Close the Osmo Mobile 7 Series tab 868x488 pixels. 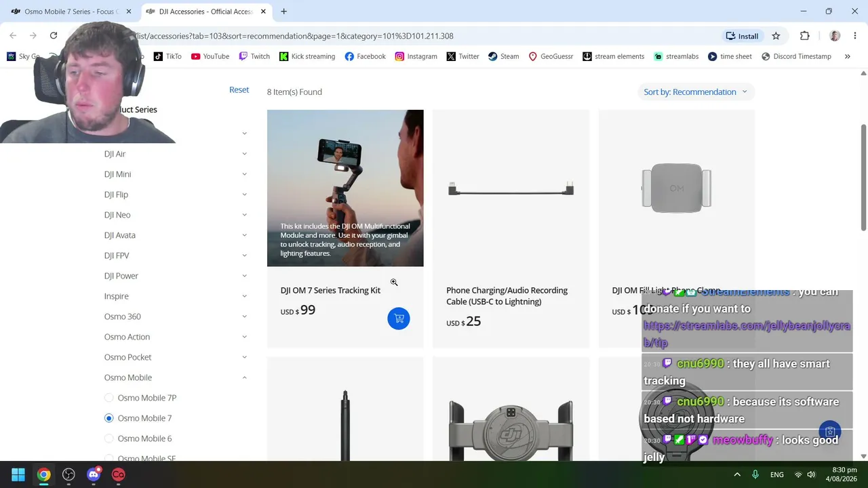129,12
